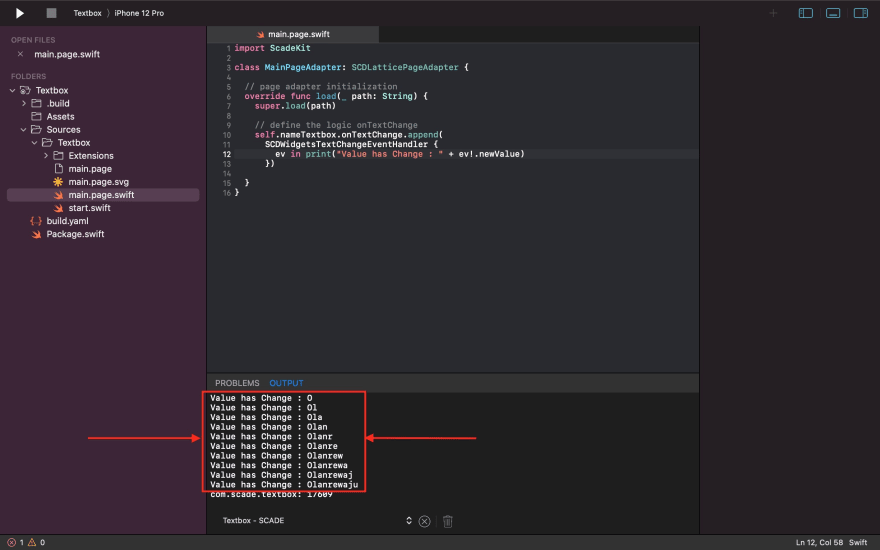This screenshot has width=880, height=550.
Task: Select main.page.swift in the Textbox folder
Action: tap(101, 195)
